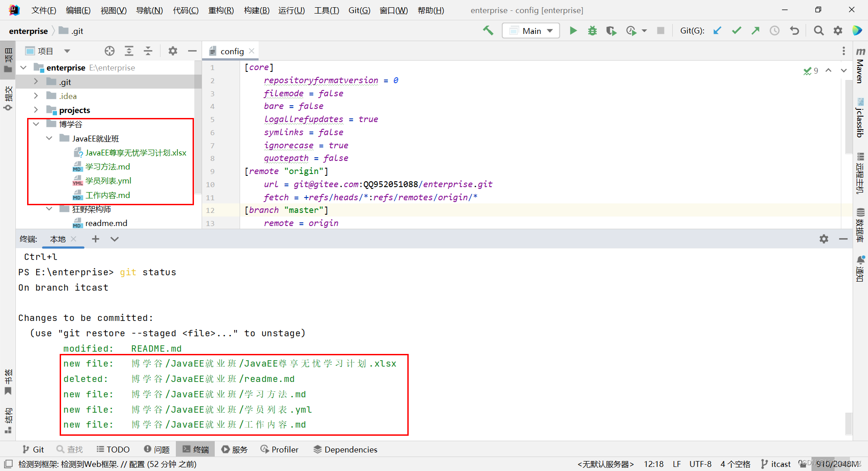Expand the projects folder
Screen dimensions: 868x471
click(x=36, y=110)
